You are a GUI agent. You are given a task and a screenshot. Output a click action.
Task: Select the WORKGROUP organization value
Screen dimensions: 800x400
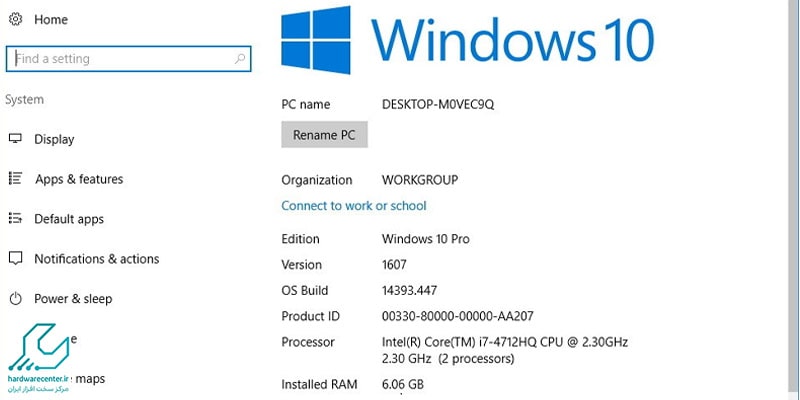coord(420,180)
